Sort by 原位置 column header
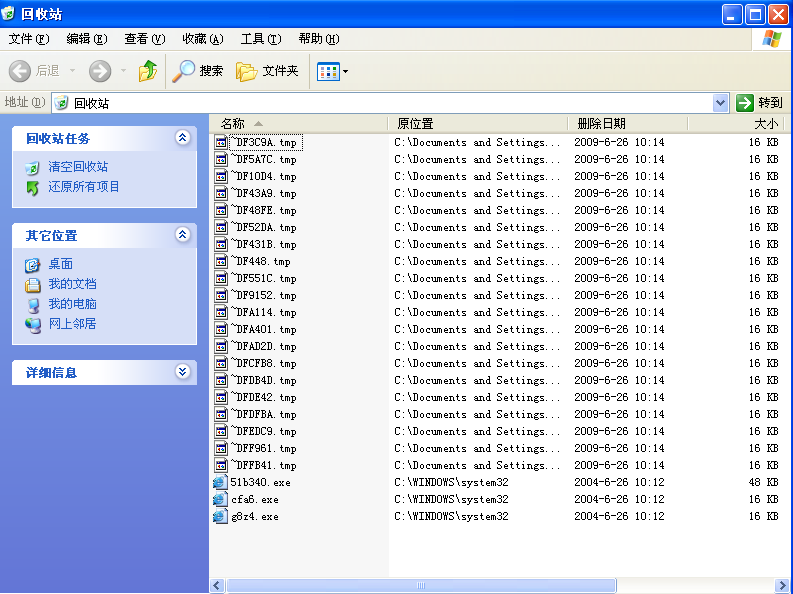Screen dimensions: 793x594 coord(477,124)
